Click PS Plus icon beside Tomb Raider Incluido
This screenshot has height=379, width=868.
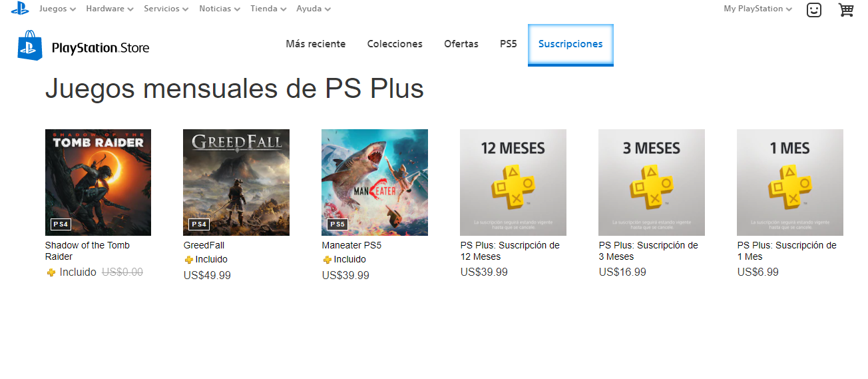(51, 272)
